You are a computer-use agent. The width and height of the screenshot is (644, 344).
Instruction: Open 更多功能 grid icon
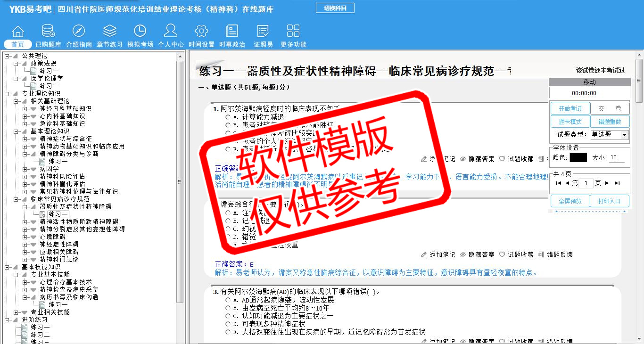point(293,31)
